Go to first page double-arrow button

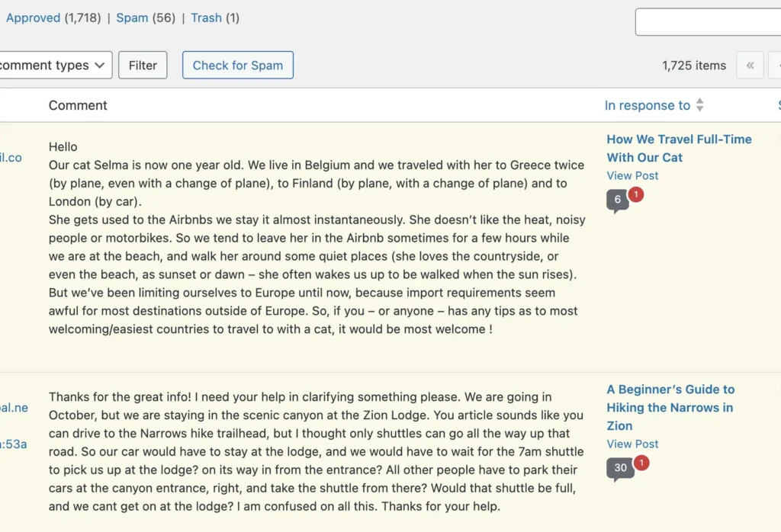[750, 66]
